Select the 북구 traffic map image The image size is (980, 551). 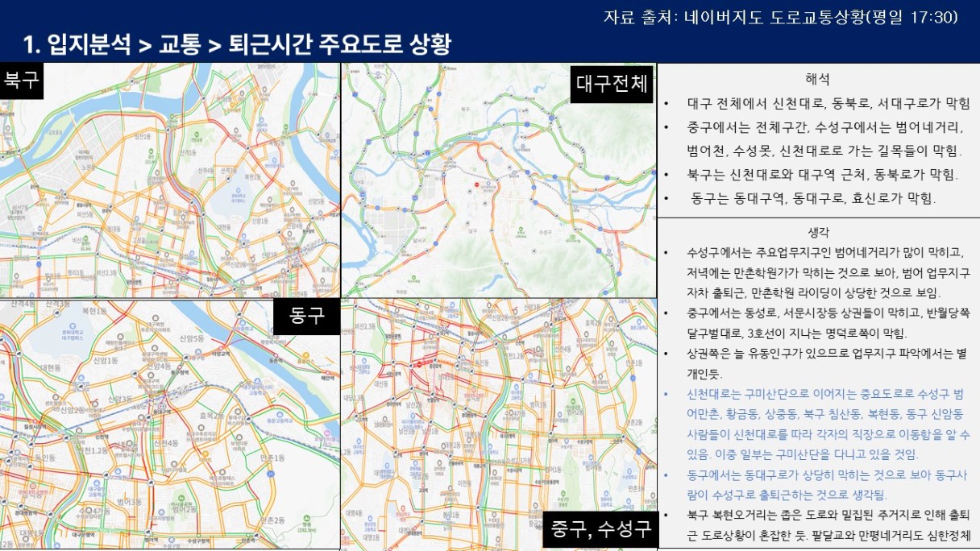pos(170,181)
